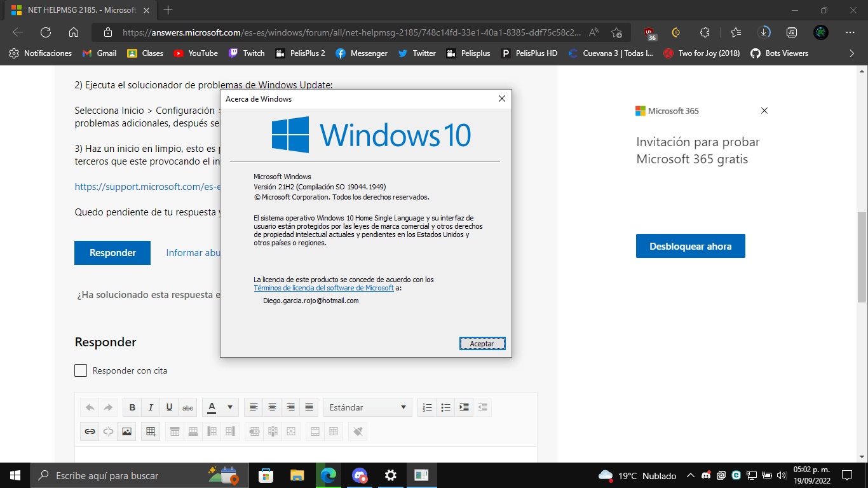Click Aceptar in the Acerca de Windows dialog

coord(482,343)
